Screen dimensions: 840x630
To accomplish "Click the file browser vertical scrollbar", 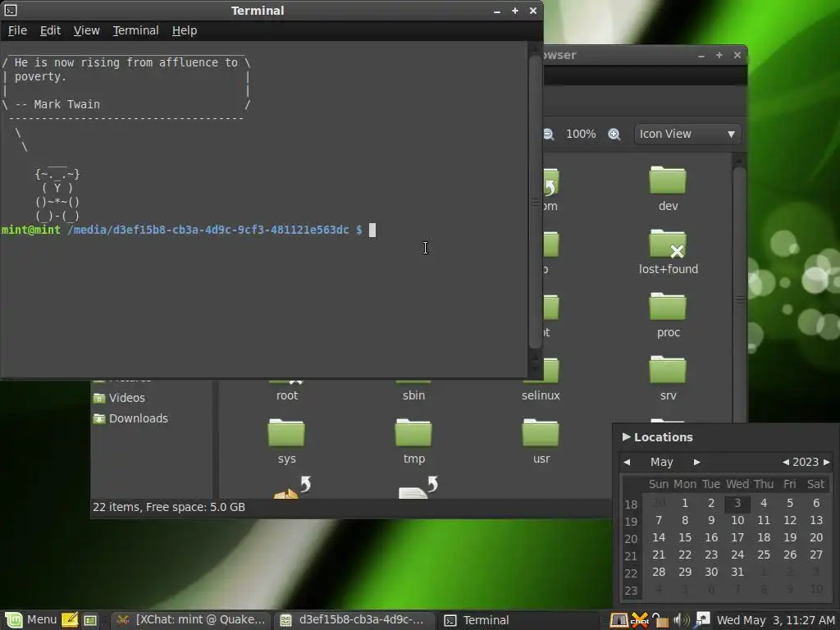I will 739,300.
